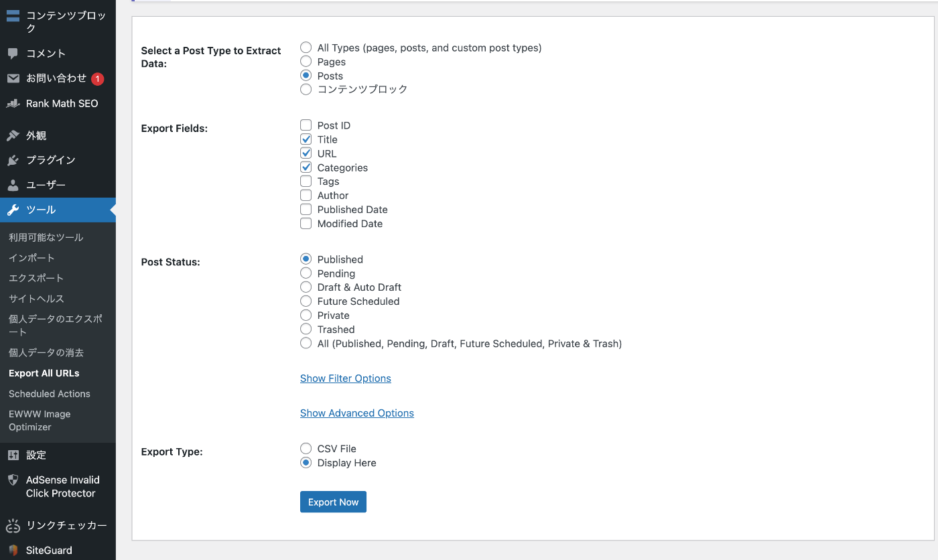Select the Posts radio button
This screenshot has height=560, width=938.
306,76
